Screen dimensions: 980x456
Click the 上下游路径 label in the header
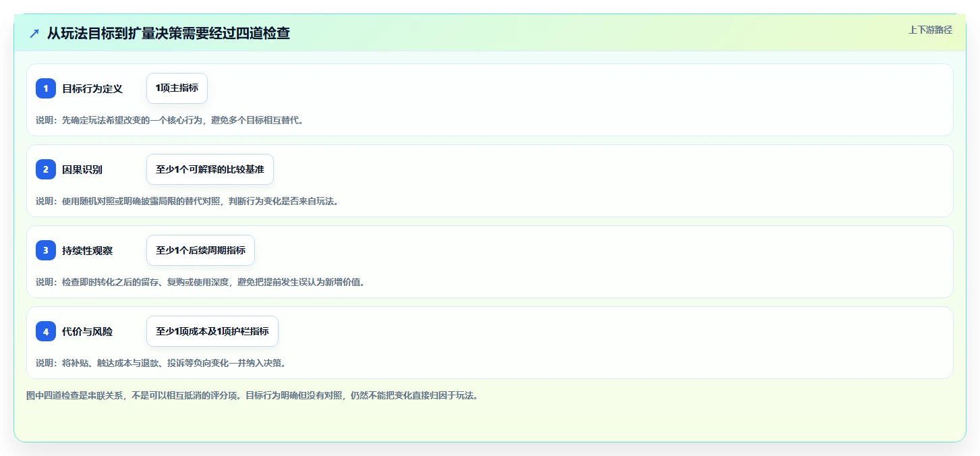click(x=930, y=30)
